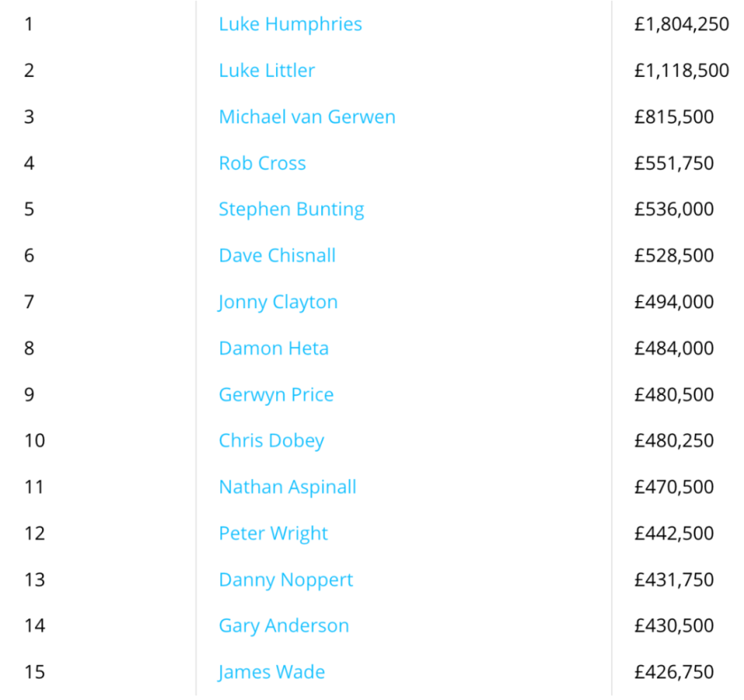
Task: Click Chris Dobey player link
Action: point(272,441)
